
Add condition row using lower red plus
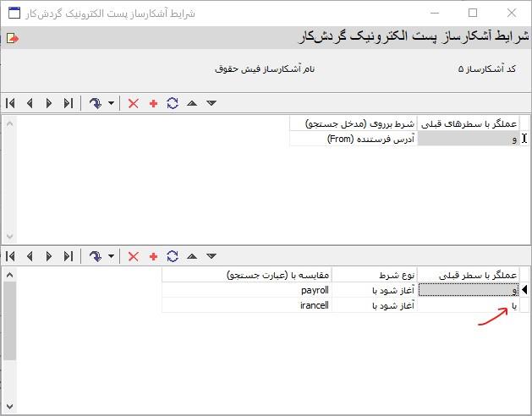(x=153, y=256)
